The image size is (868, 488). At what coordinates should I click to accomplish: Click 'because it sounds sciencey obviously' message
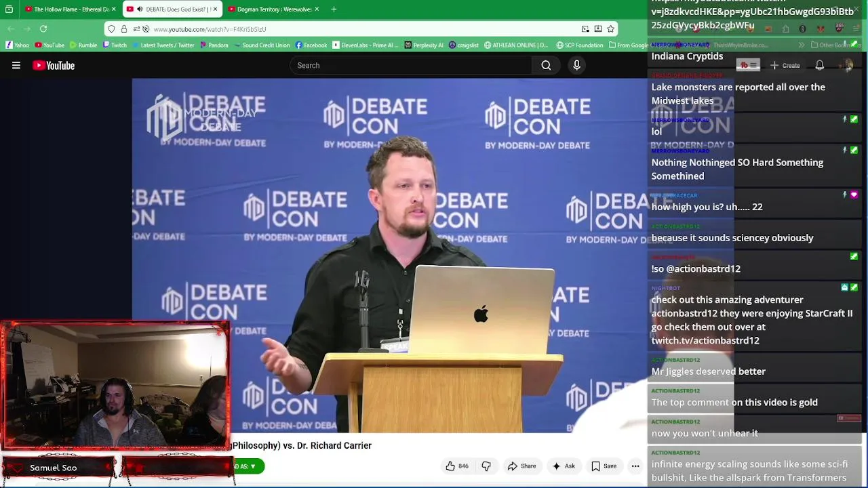[732, 238]
